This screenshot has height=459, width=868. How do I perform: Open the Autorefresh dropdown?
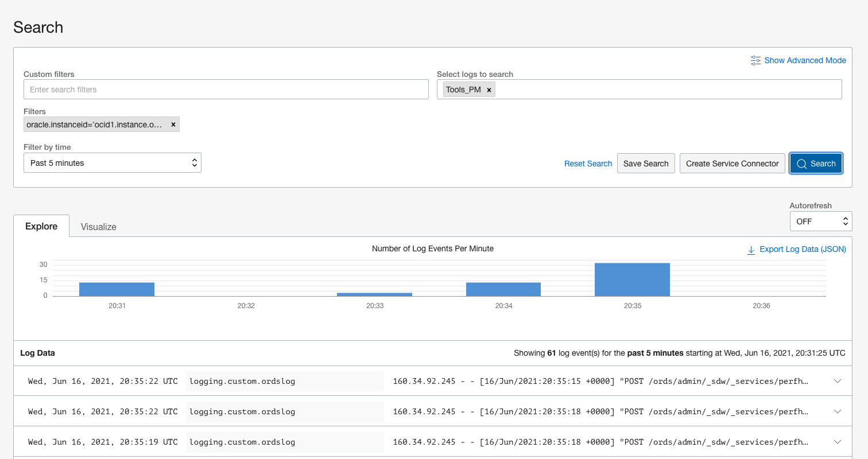pyautogui.click(x=820, y=221)
